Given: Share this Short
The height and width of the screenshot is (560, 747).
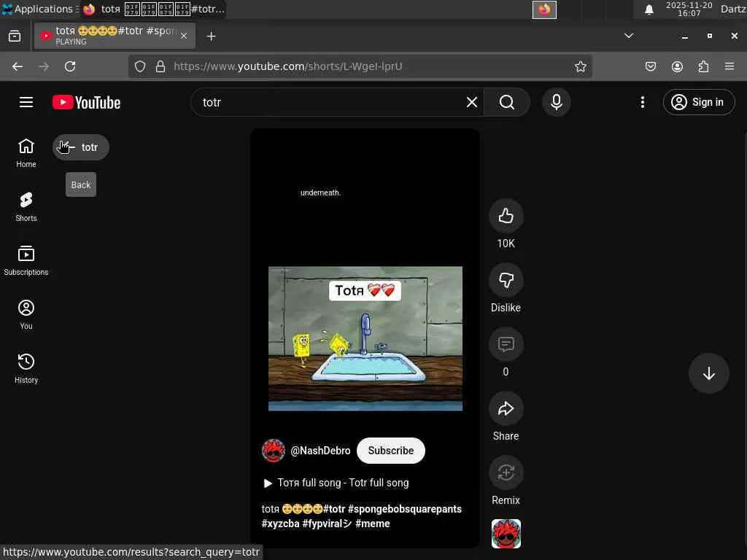Looking at the screenshot, I should coord(506,408).
